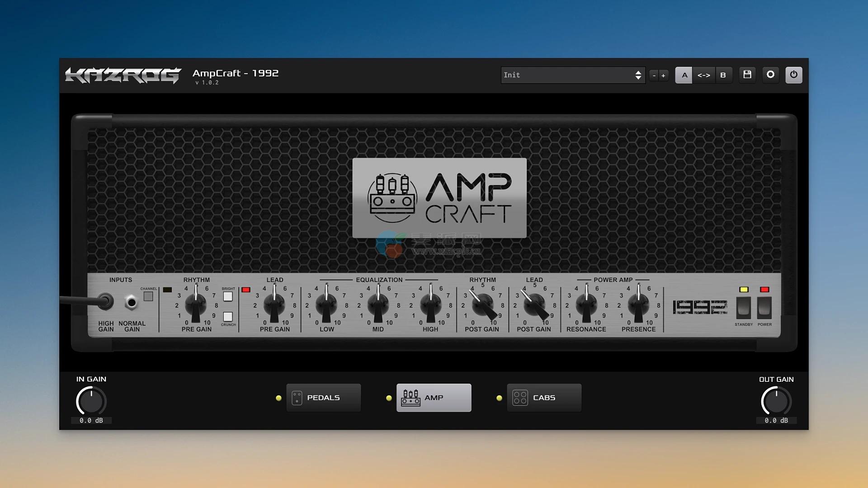Click the Normal Gain input jack
Viewport: 868px width, 488px height.
pyautogui.click(x=131, y=302)
